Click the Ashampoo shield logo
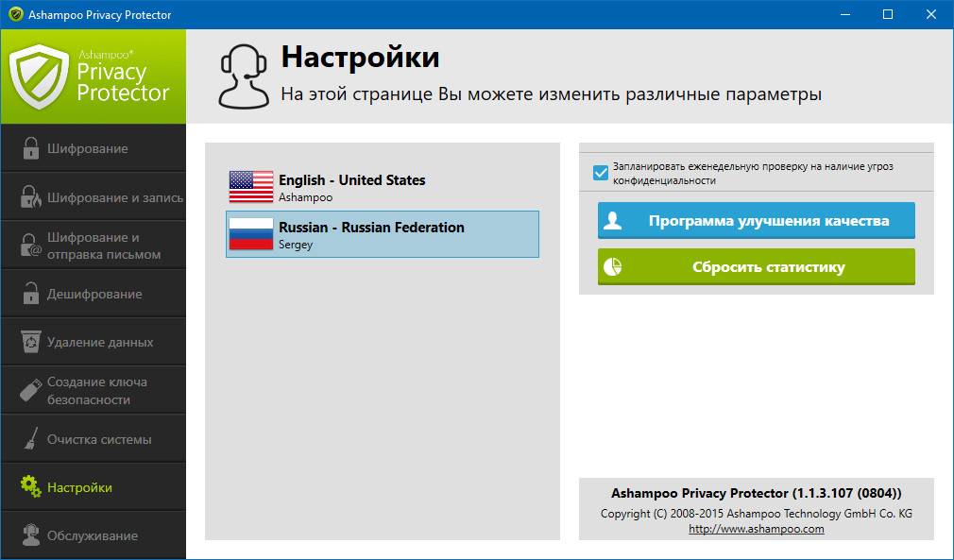 (40, 76)
